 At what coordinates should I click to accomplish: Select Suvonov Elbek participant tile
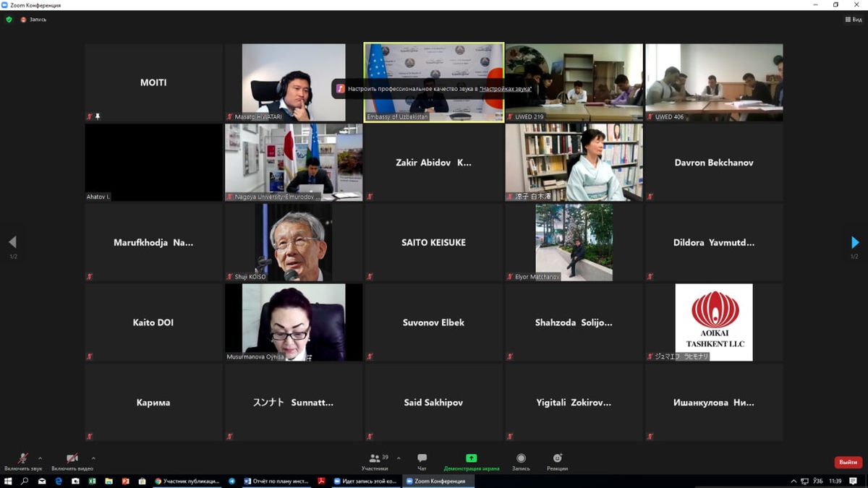433,322
